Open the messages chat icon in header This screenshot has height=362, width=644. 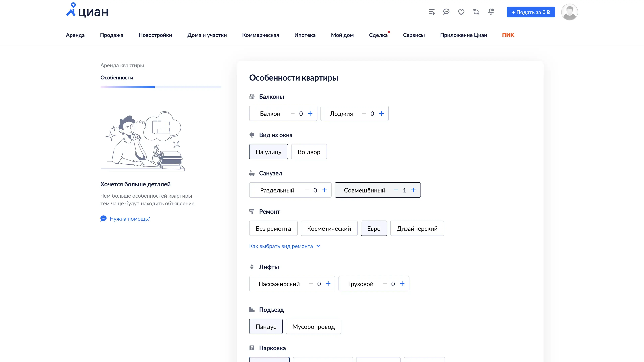pyautogui.click(x=446, y=12)
